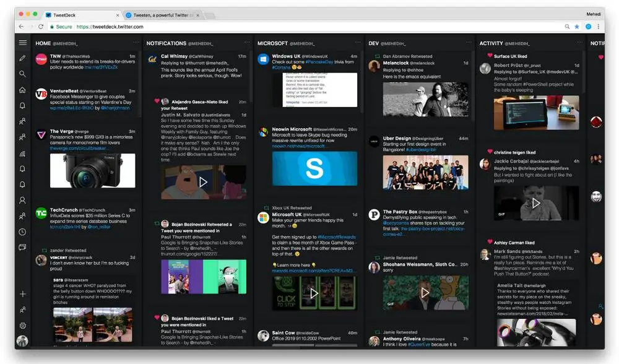
Task: Open Scheduled column via clock sidebar icon
Action: 22,232
